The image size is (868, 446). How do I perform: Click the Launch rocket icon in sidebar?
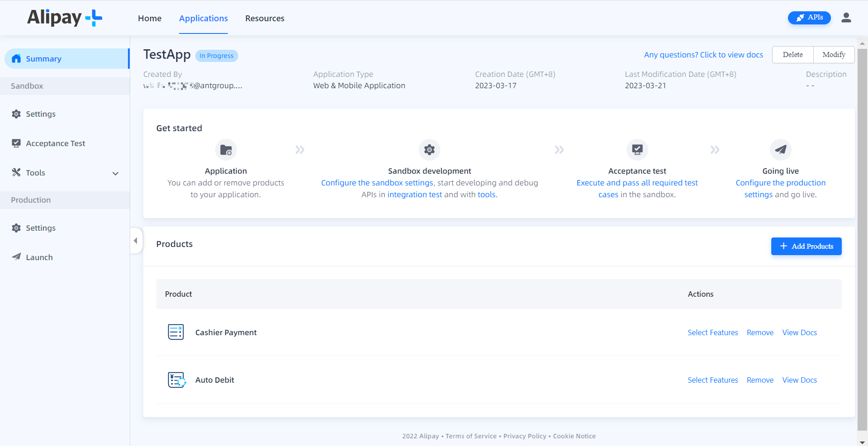tap(16, 257)
